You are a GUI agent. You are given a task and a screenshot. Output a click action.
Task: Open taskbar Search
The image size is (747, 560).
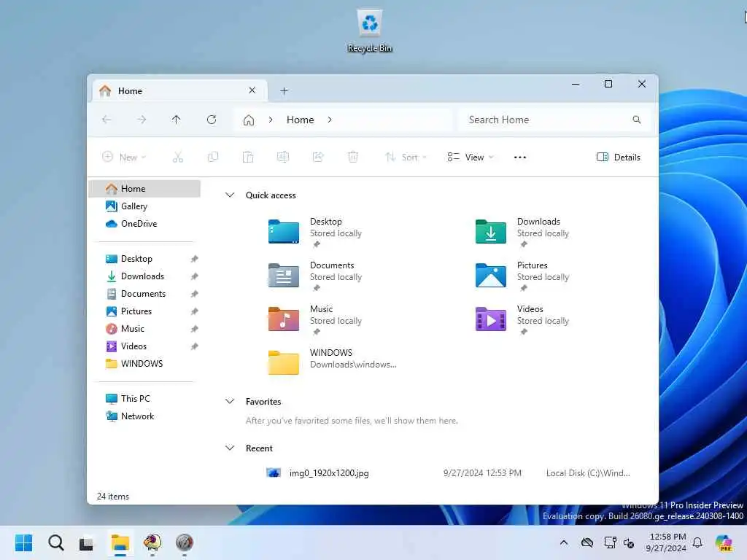pyautogui.click(x=55, y=542)
